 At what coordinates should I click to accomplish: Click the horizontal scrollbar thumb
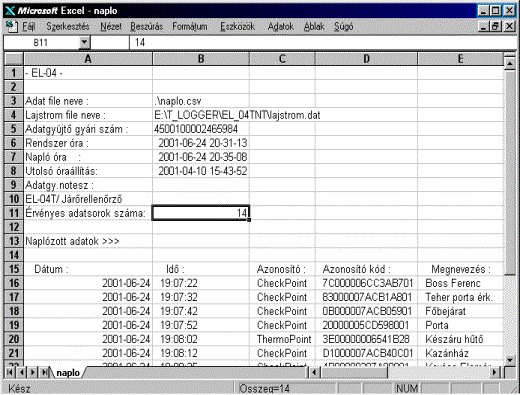tap(354, 372)
